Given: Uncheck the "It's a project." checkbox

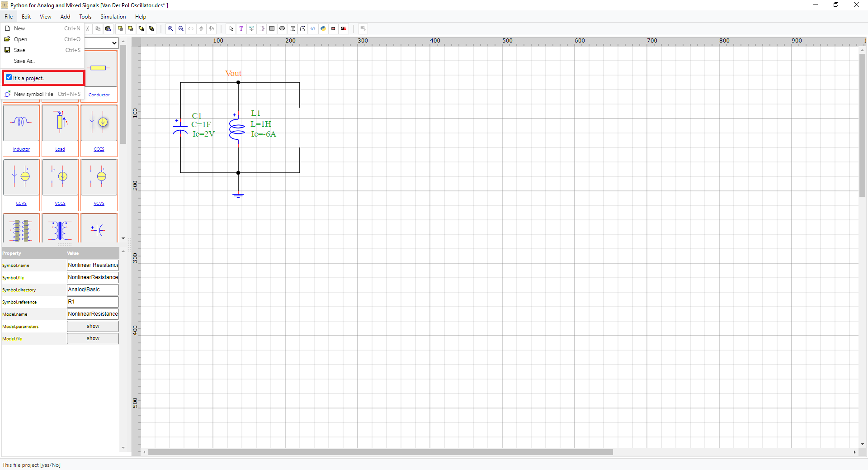Looking at the screenshot, I should [9, 78].
